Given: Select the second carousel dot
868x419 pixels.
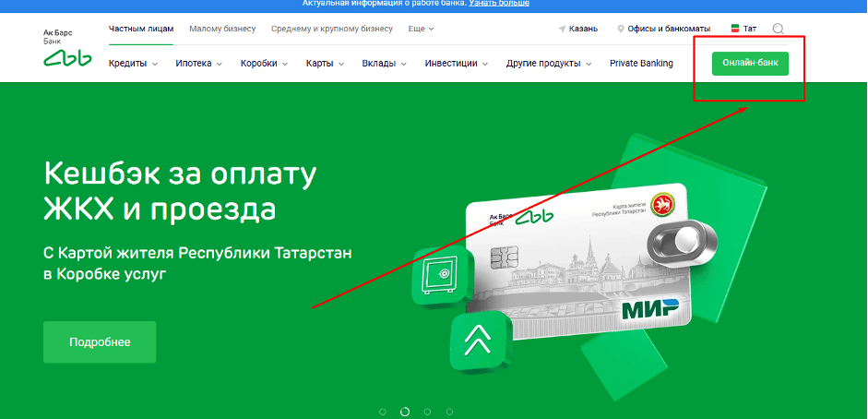Looking at the screenshot, I should tap(405, 412).
